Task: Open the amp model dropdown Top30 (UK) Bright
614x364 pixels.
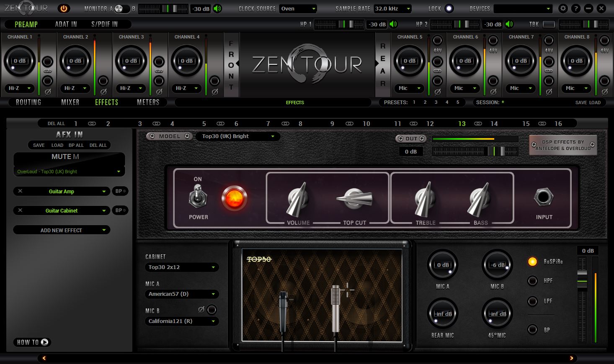Action: tap(238, 136)
